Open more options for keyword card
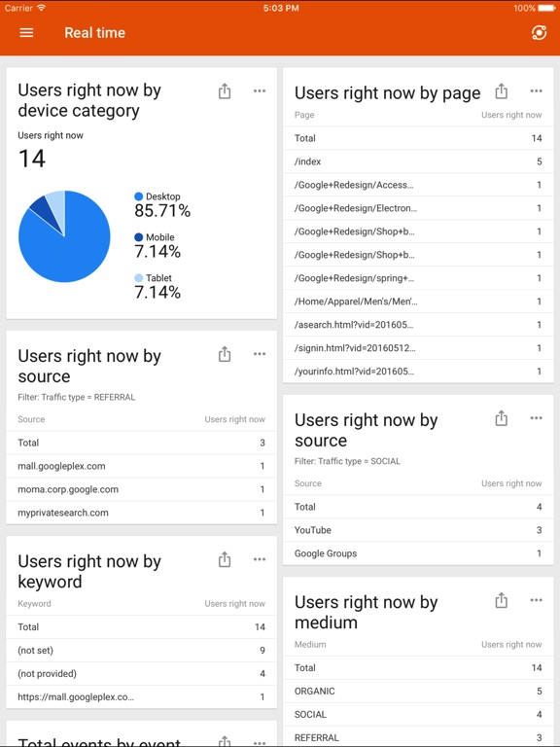Screen dimensions: 560x747 [x=260, y=559]
